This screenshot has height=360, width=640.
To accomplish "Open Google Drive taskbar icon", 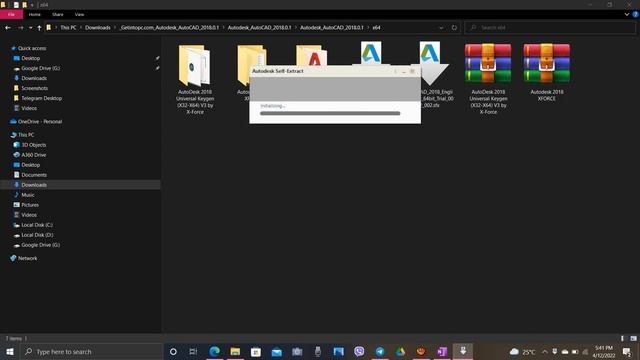I will pos(400,351).
